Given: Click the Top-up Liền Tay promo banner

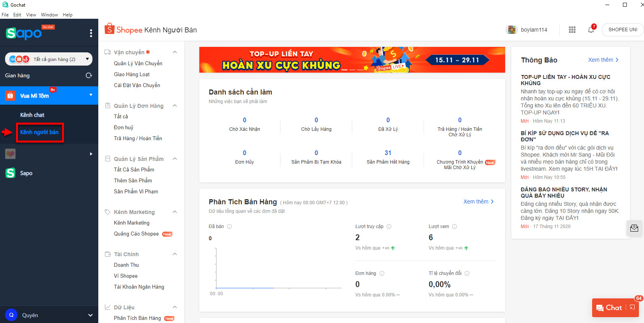Looking at the screenshot, I should click(x=352, y=60).
